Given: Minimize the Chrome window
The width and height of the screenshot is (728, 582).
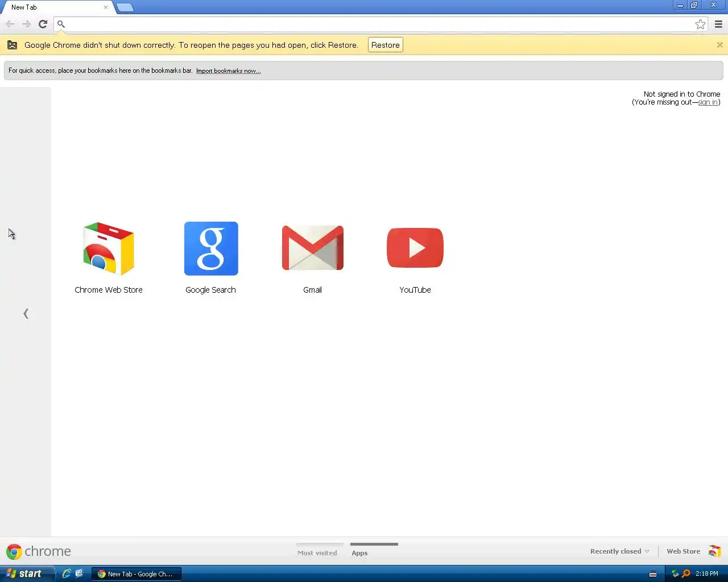Looking at the screenshot, I should (x=680, y=5).
